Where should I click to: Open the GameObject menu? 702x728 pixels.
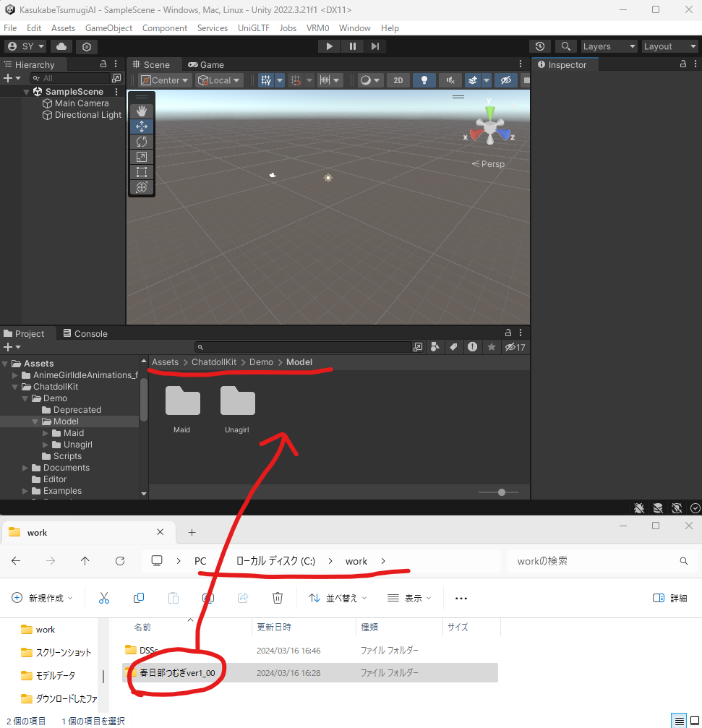(x=108, y=28)
